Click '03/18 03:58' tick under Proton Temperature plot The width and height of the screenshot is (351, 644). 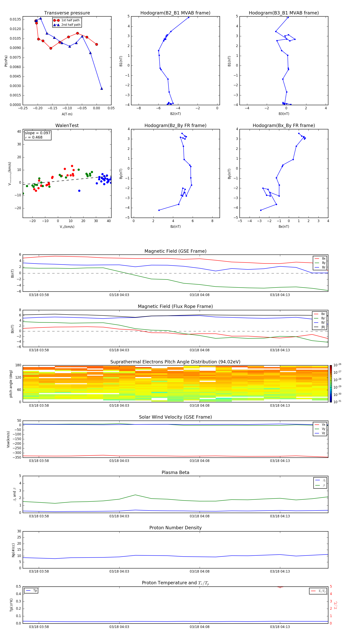tap(39, 627)
